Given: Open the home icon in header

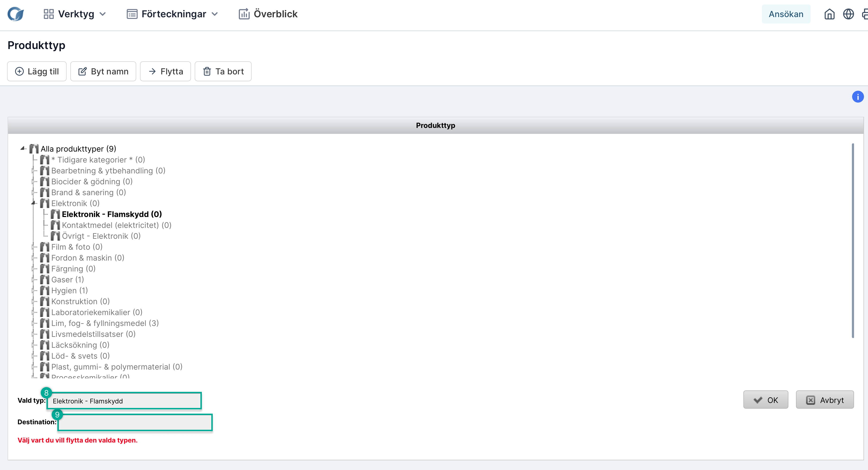Looking at the screenshot, I should click(x=829, y=14).
